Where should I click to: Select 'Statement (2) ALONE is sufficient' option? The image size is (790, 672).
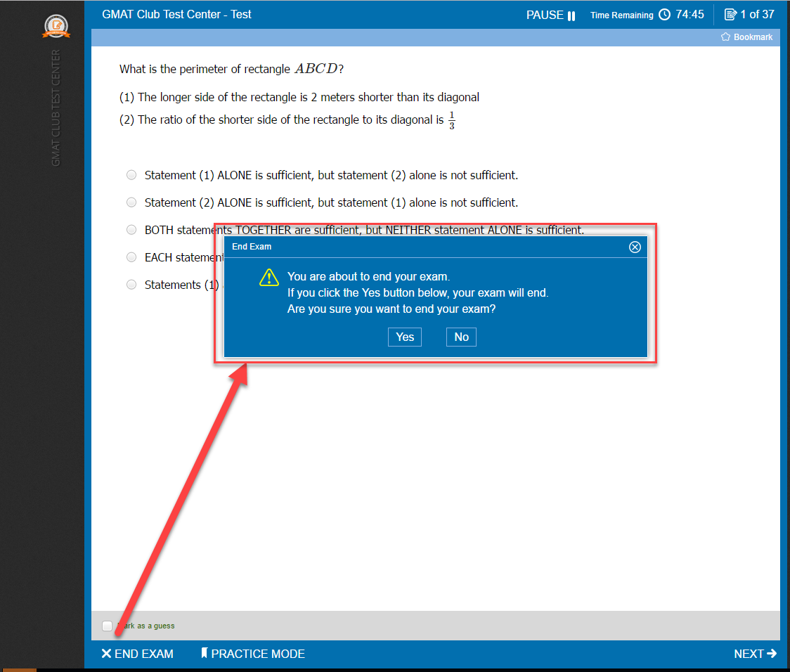tap(131, 202)
